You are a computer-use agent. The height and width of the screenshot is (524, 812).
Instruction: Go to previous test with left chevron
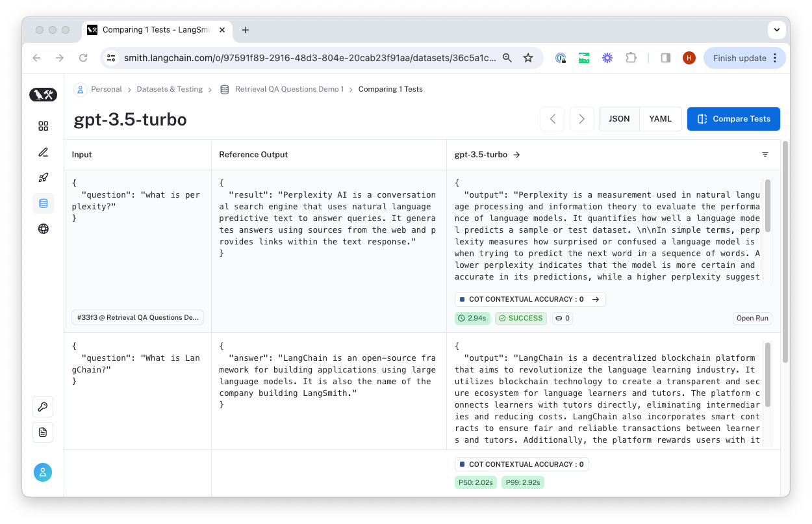click(x=552, y=119)
